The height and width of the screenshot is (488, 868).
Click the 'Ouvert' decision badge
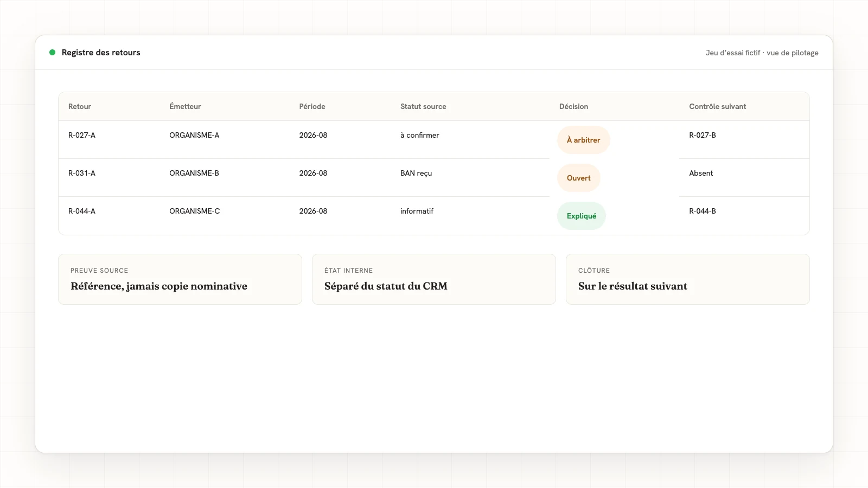[x=578, y=178]
